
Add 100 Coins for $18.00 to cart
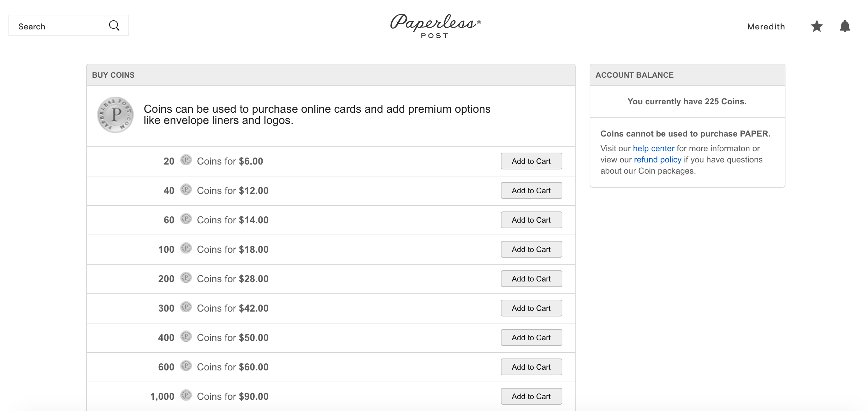click(x=531, y=249)
